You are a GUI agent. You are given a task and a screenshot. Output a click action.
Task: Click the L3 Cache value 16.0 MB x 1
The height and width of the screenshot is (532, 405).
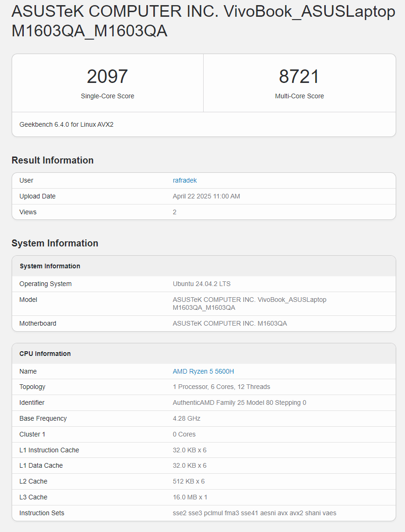coord(190,498)
